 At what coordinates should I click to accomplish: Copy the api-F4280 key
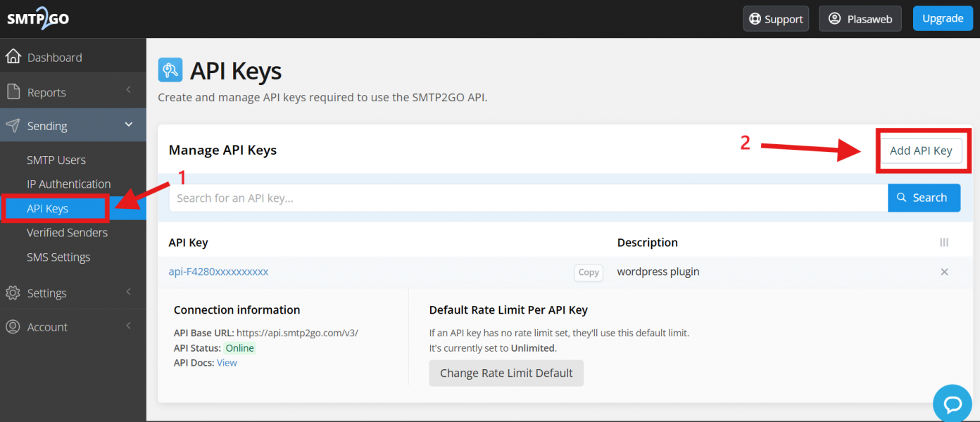click(x=589, y=272)
